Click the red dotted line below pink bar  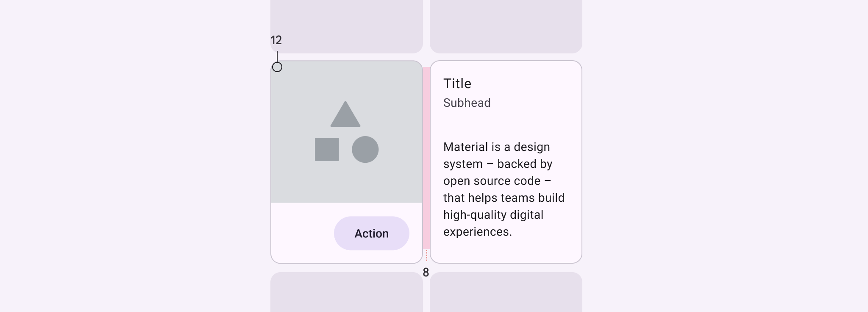tap(427, 256)
